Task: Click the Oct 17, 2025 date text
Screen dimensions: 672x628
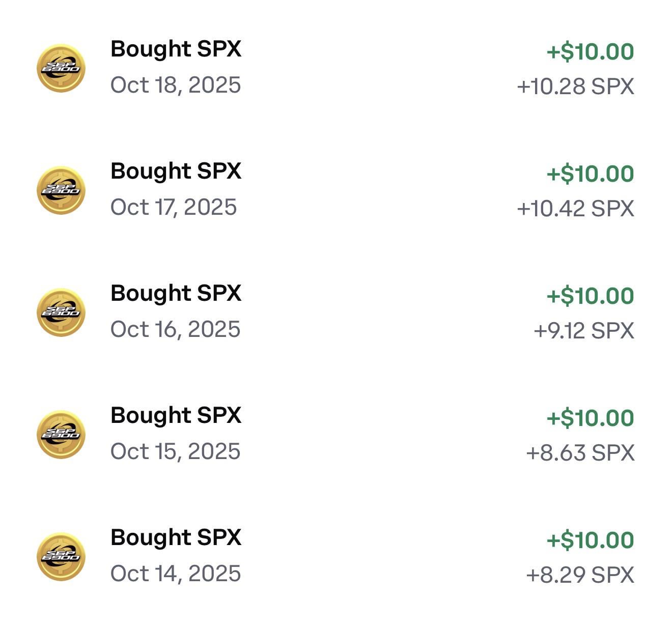Action: 174,207
